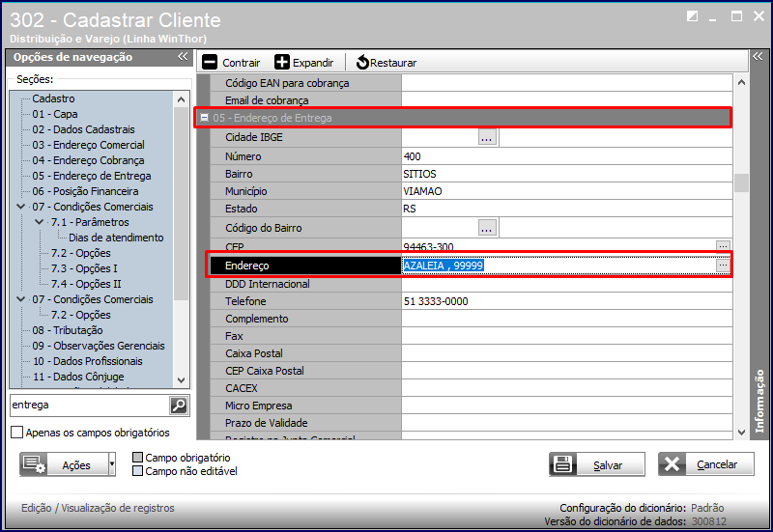Select 10 - Dados Profissionais section

click(87, 361)
